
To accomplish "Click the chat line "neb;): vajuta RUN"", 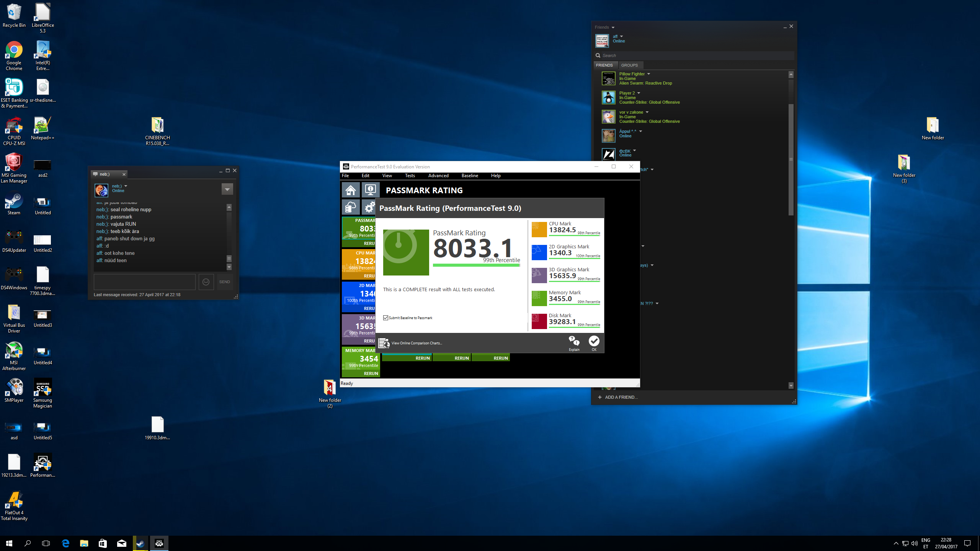I will point(116,224).
